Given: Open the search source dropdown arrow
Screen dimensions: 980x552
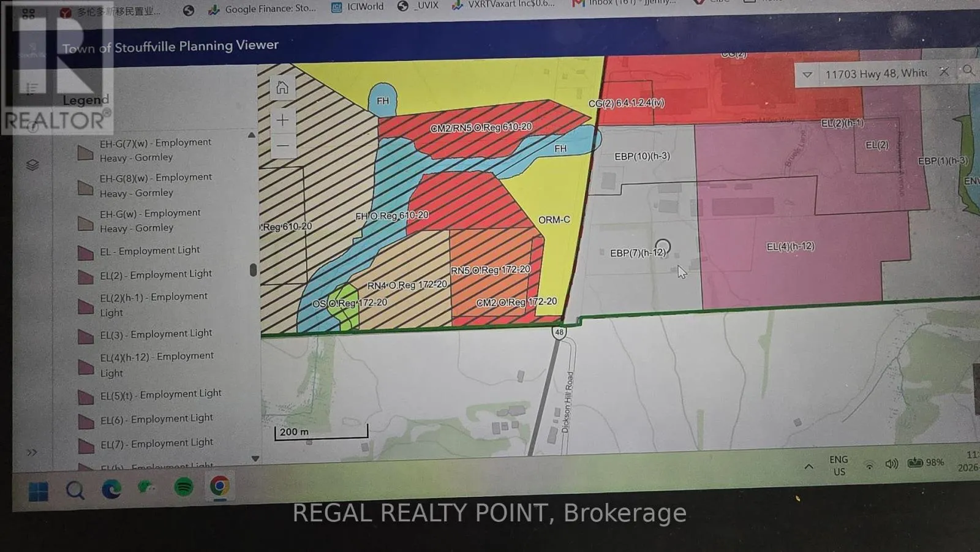Looking at the screenshot, I should [807, 75].
